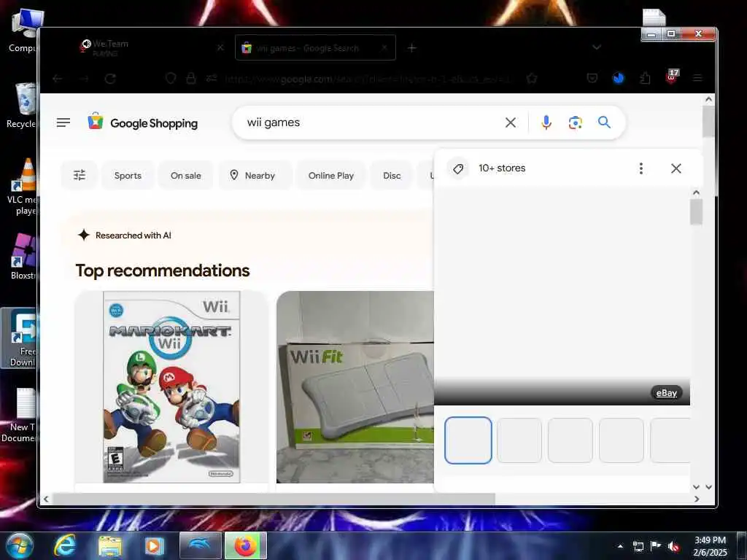The width and height of the screenshot is (747, 560).
Task: Launch Internet Explorer from the taskbar
Action: click(x=64, y=545)
